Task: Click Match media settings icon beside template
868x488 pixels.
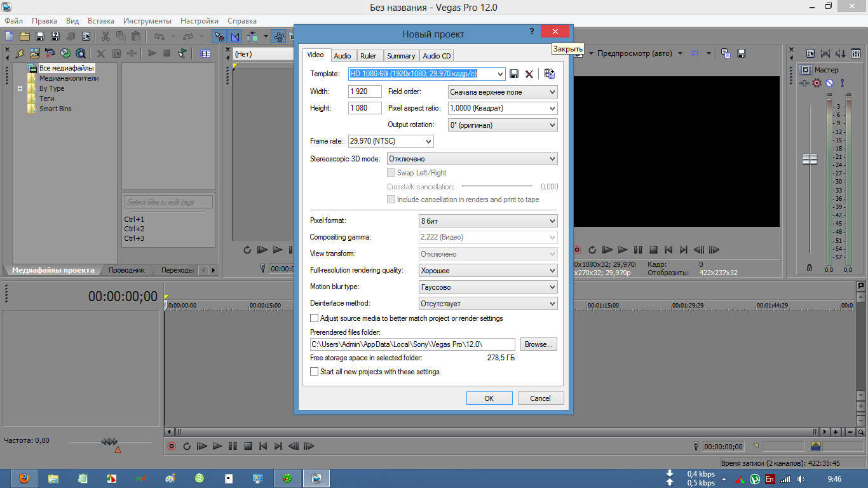Action: (x=550, y=74)
